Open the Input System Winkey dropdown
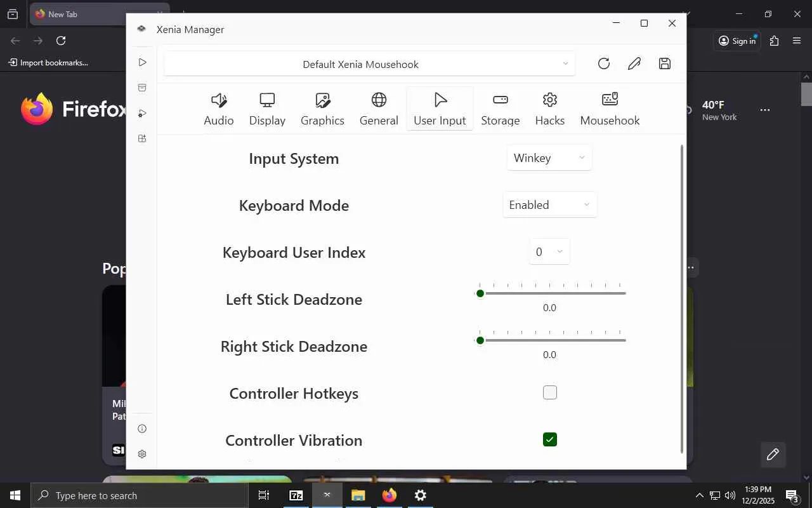This screenshot has width=812, height=508. click(549, 157)
